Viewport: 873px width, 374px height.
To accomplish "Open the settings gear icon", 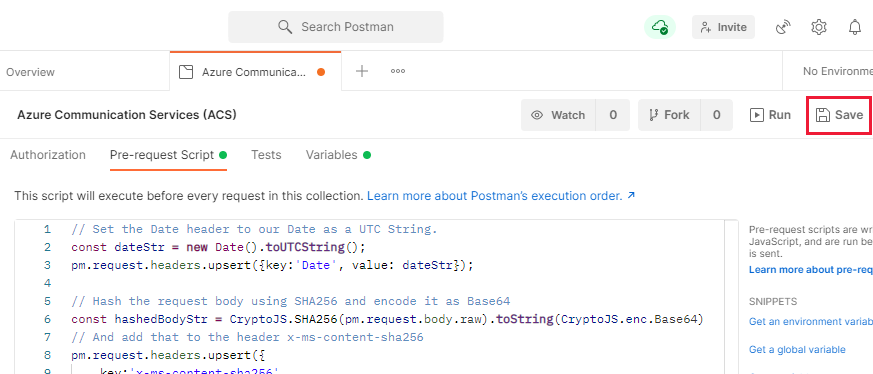I will 818,27.
